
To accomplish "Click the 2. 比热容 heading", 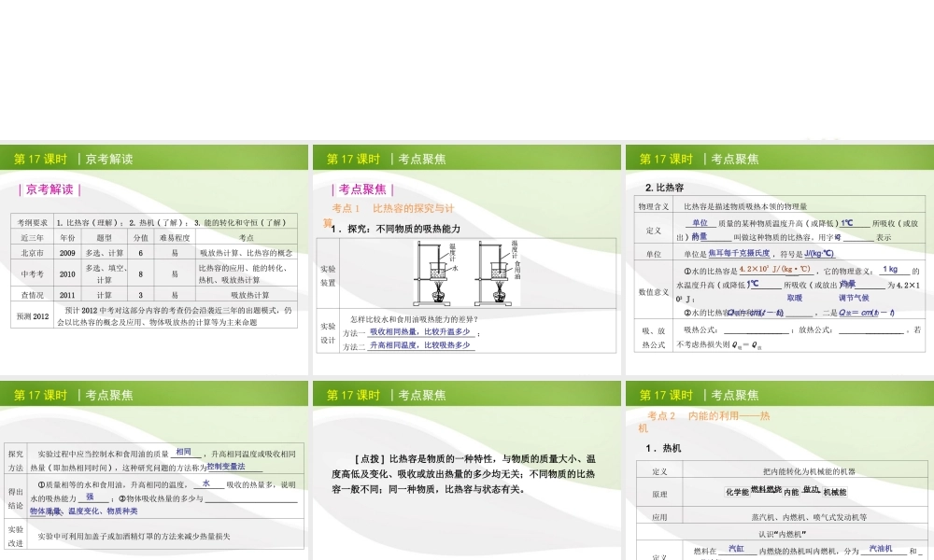I will pos(664,188).
